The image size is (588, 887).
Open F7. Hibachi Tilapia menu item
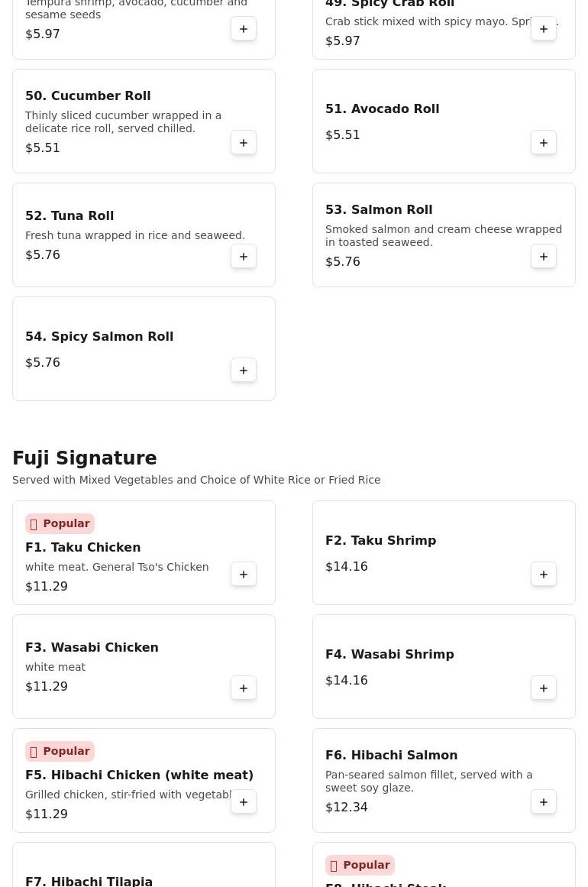(89, 881)
